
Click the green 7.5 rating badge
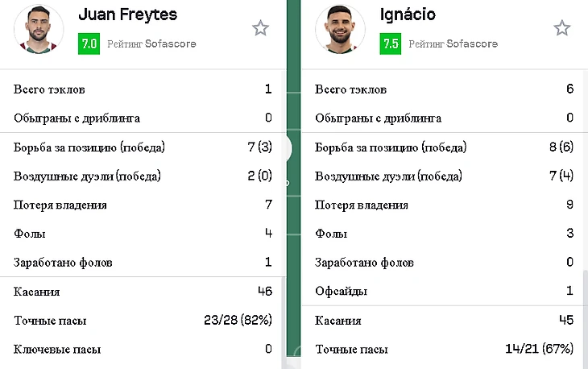tap(390, 44)
